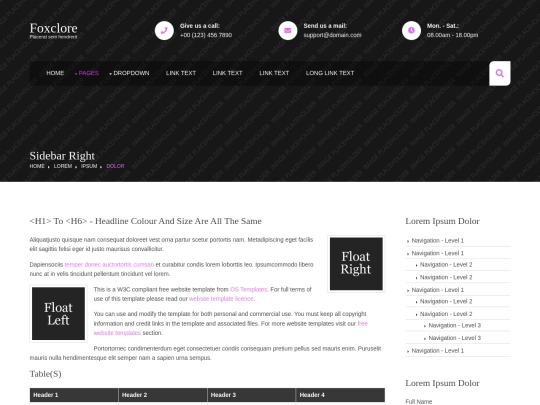Select last Navigation - Level 1 sidebar item
This screenshot has height=405, width=540.
(438, 351)
